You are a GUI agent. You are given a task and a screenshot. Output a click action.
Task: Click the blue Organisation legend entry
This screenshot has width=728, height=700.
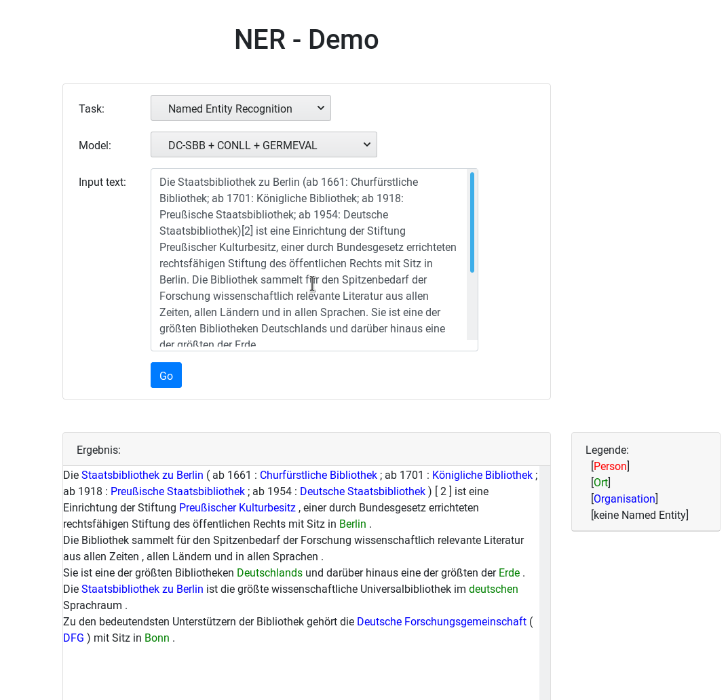pos(624,499)
